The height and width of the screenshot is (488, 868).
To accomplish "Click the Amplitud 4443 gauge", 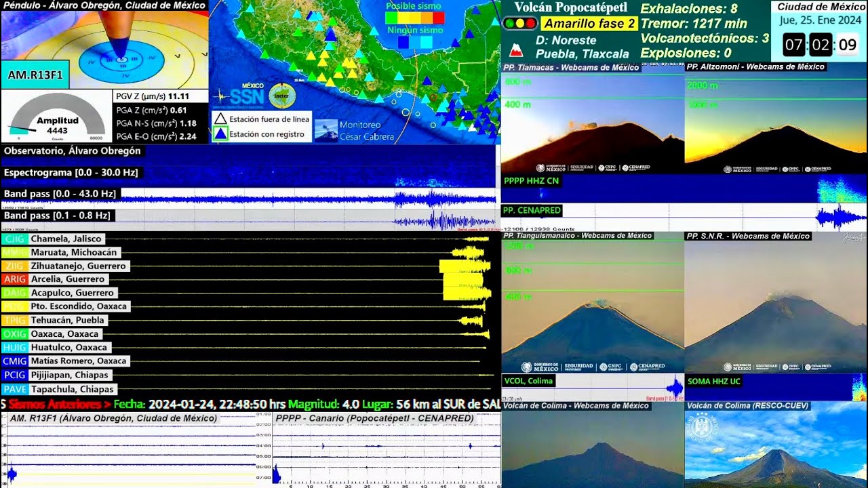I will point(57,116).
